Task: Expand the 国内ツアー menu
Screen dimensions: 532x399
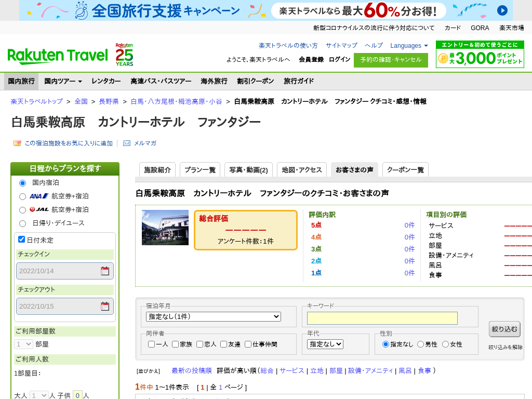Action: (x=63, y=81)
